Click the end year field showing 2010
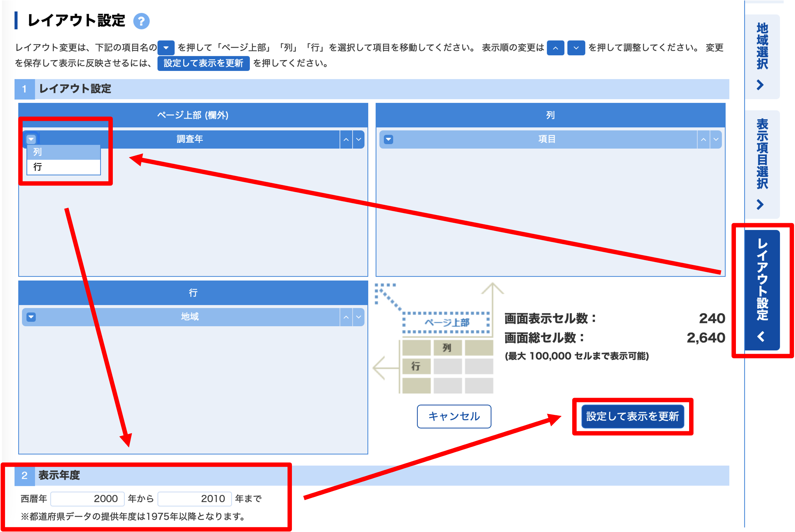Screen dimensions: 795x532 point(194,499)
